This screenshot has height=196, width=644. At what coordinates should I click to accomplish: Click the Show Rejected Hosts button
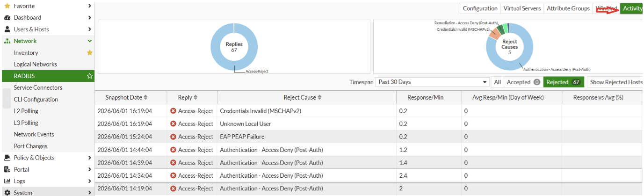615,82
